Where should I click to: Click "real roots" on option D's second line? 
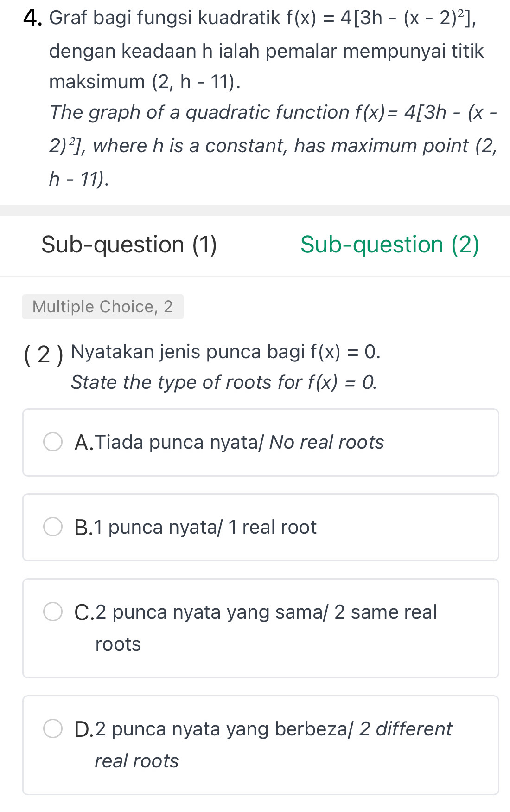tap(136, 761)
